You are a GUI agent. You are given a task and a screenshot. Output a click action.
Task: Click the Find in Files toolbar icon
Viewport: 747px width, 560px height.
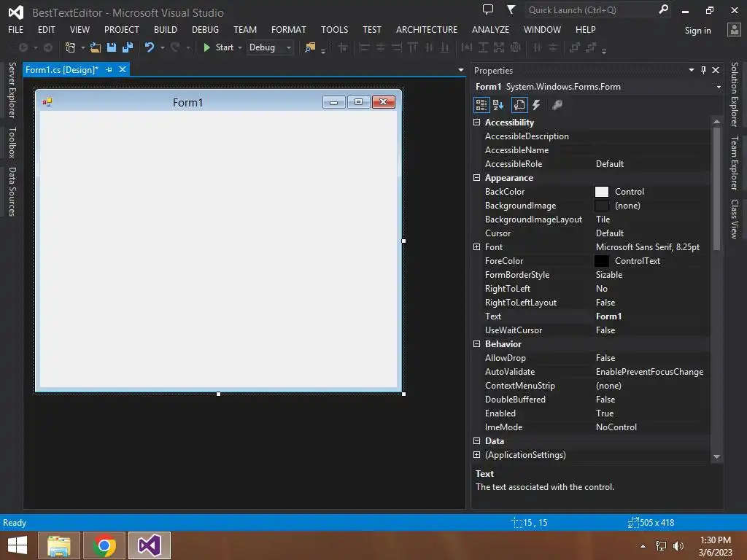pos(310,47)
